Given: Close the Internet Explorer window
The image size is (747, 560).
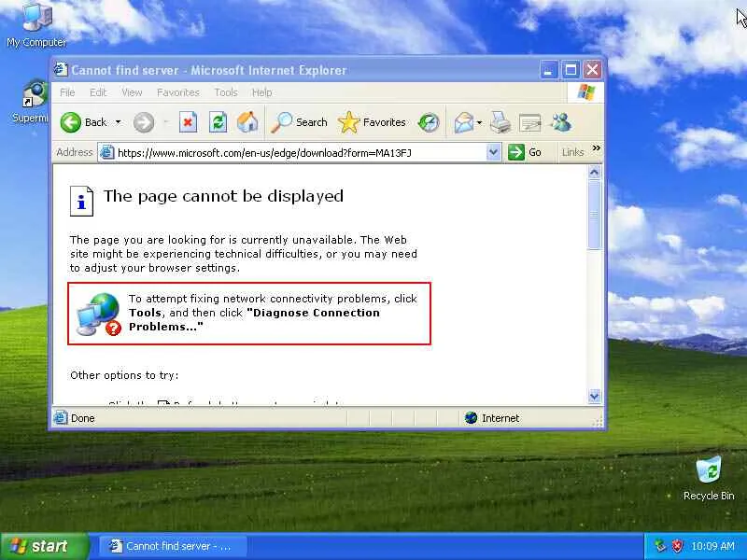Looking at the screenshot, I should (x=592, y=70).
